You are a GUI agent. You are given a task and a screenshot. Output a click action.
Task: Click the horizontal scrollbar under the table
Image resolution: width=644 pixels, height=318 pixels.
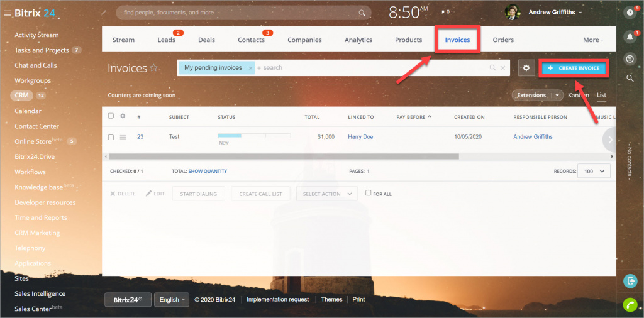[284, 156]
